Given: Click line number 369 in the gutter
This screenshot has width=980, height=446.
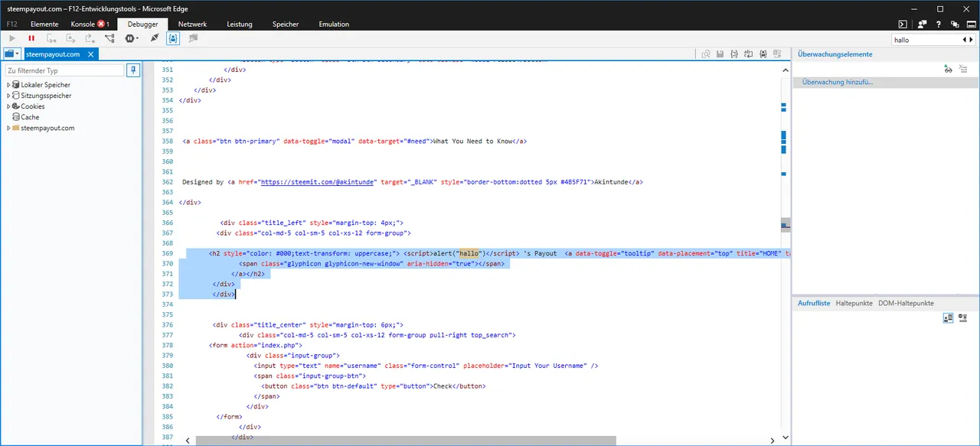Looking at the screenshot, I should [168, 253].
